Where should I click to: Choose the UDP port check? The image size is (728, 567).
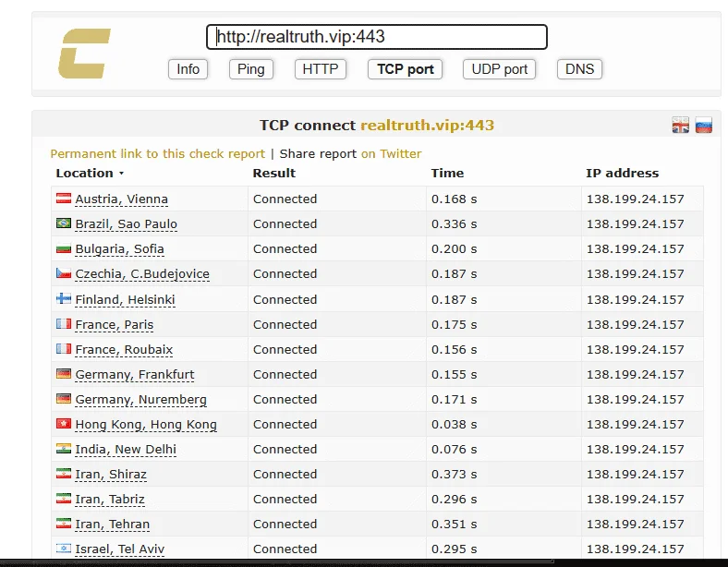499,69
